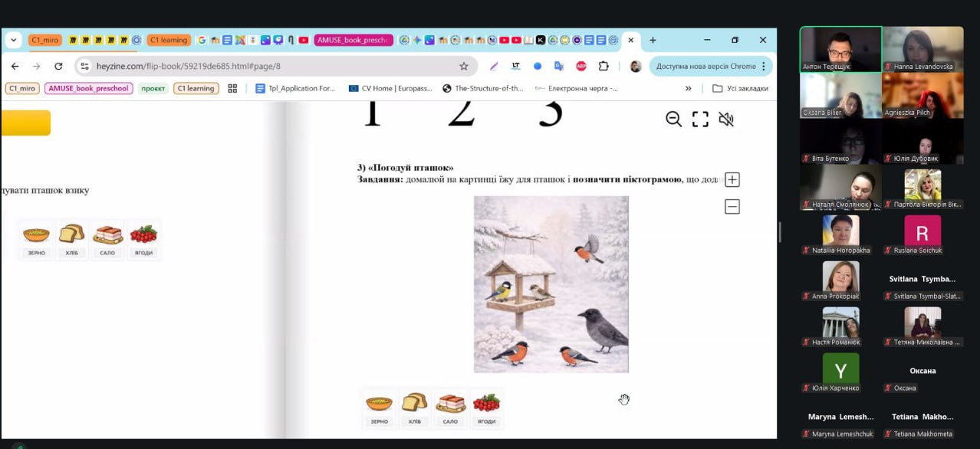This screenshot has width=980, height=449.
Task: Click the plus zoom button
Action: (x=732, y=180)
